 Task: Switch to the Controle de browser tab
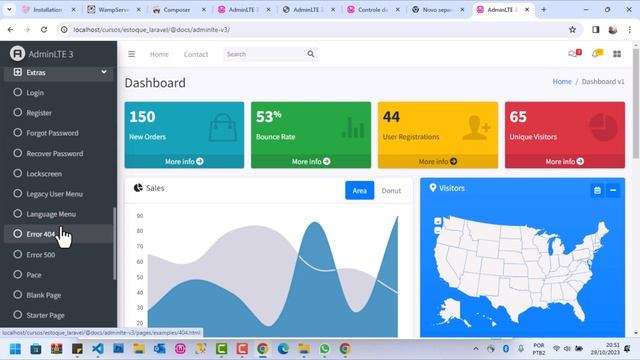pos(373,9)
